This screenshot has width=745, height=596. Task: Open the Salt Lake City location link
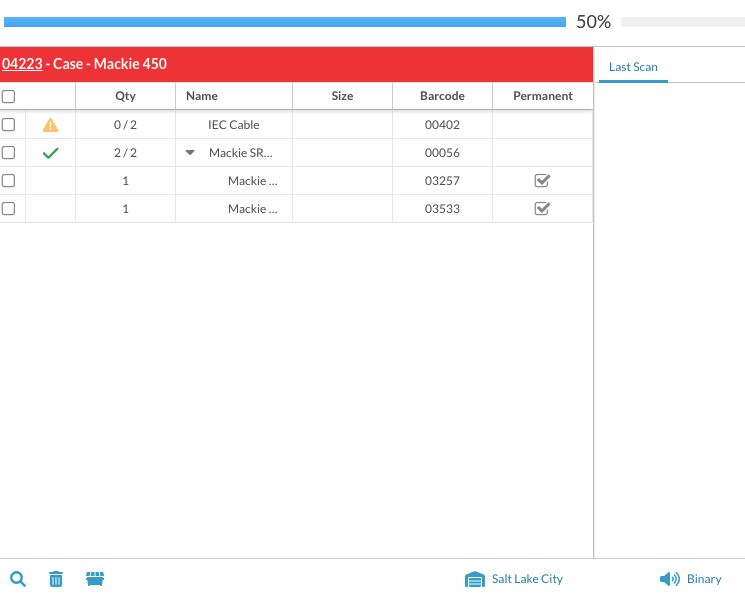point(527,579)
